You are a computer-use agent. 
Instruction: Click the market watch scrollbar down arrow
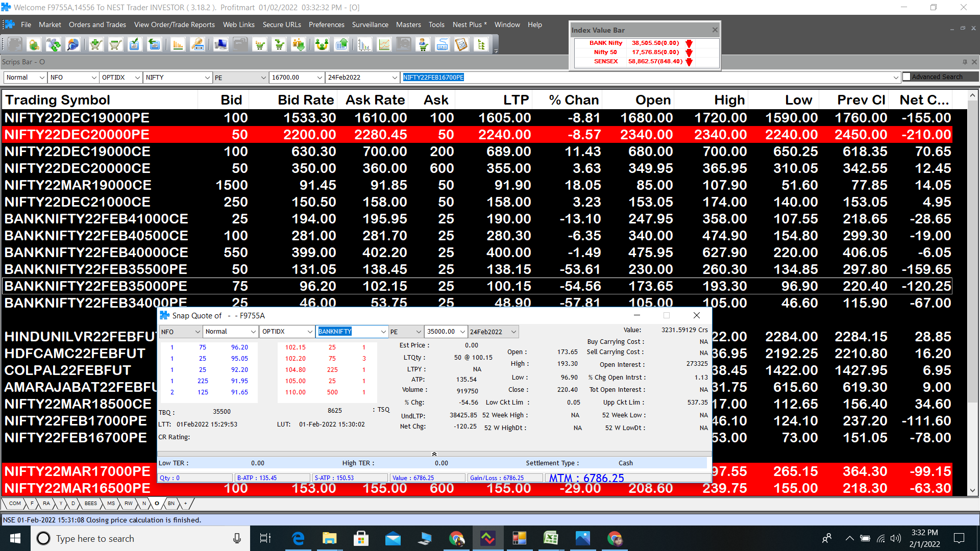972,490
